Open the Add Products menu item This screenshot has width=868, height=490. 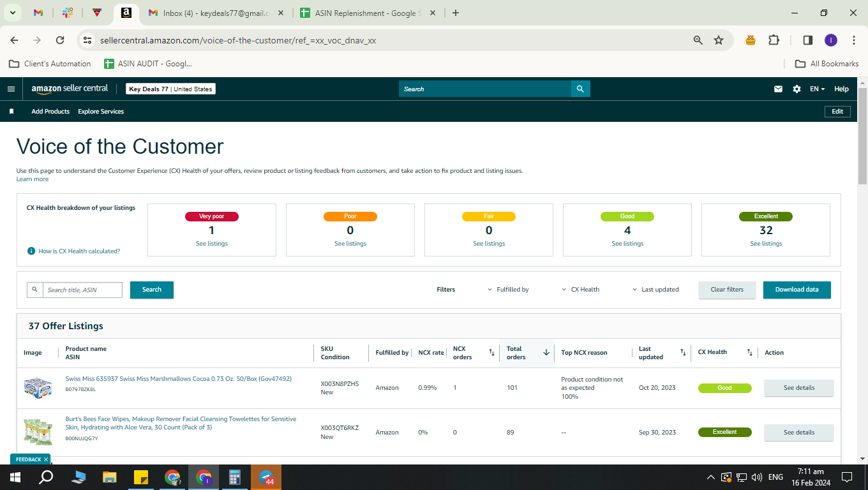pyautogui.click(x=50, y=112)
